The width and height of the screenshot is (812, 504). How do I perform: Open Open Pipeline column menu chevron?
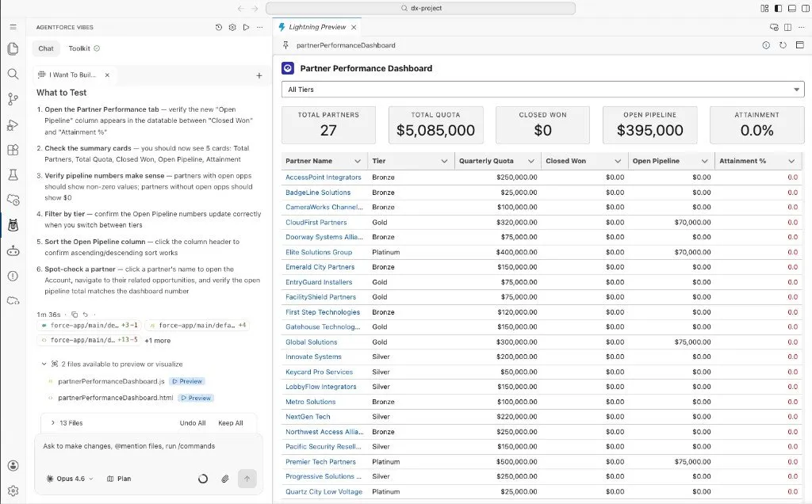point(704,161)
